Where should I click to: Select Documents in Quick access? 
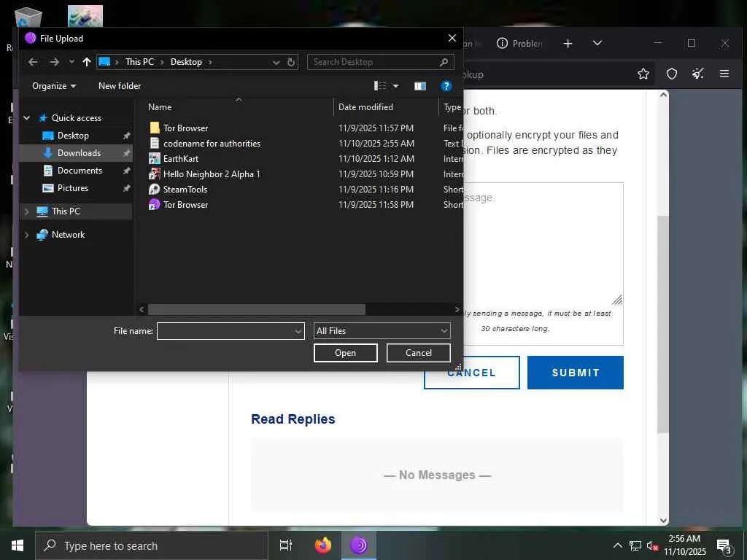[x=80, y=171]
